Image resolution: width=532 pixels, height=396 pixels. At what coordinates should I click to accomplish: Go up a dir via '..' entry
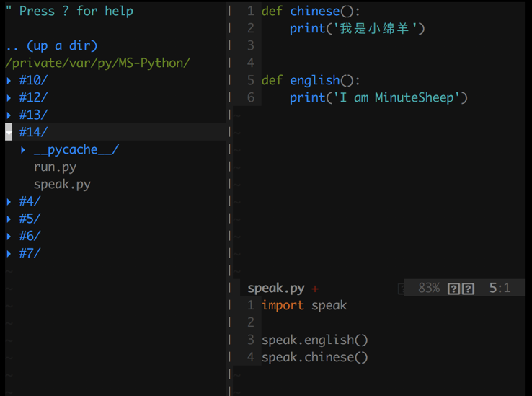tap(52, 46)
